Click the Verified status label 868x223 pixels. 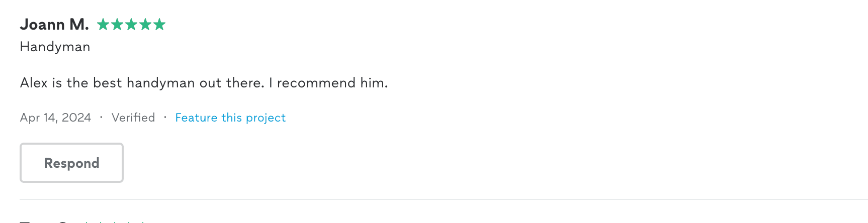coord(133,118)
